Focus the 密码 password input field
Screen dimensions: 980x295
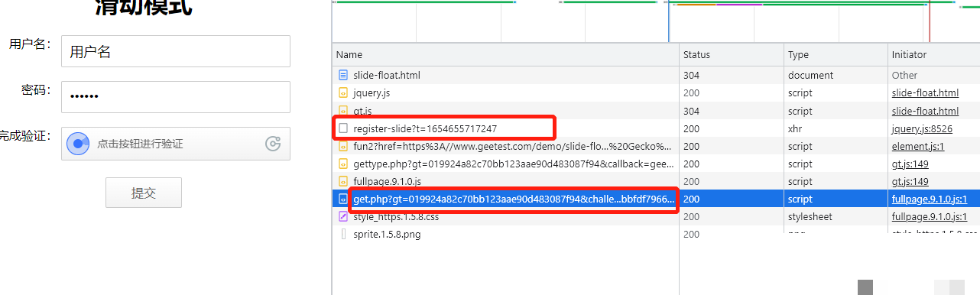tap(176, 97)
